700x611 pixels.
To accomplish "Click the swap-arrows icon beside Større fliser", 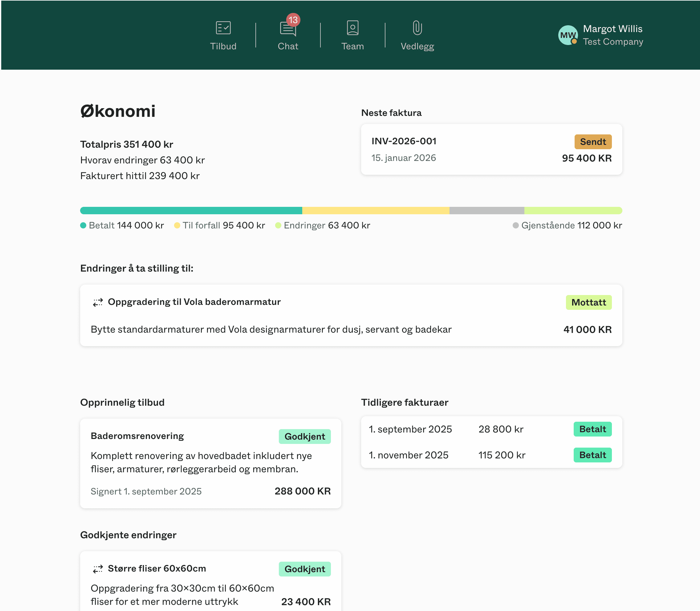I will pos(98,569).
